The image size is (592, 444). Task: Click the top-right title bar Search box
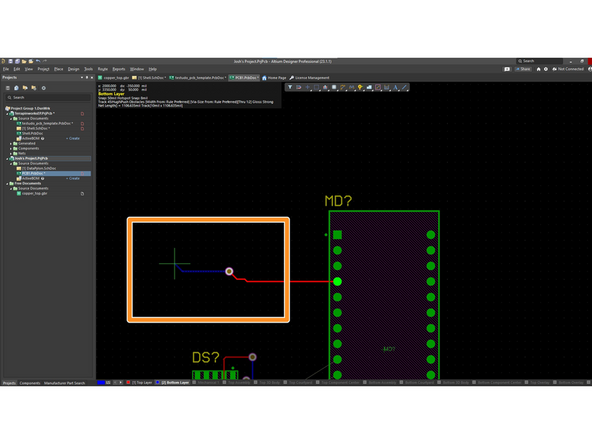pyautogui.click(x=539, y=61)
